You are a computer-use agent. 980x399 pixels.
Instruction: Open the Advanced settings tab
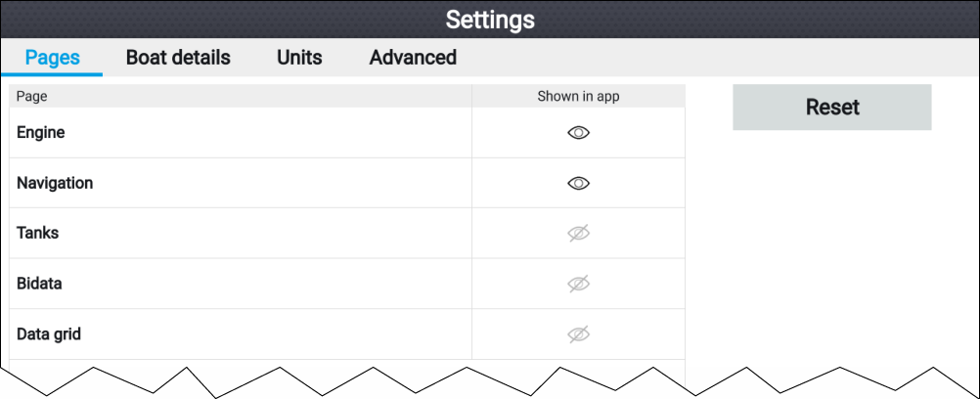point(413,58)
